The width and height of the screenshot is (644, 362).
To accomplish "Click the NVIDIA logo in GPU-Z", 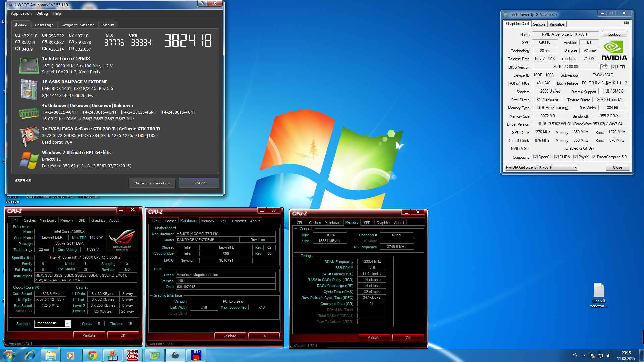I will coord(614,51).
